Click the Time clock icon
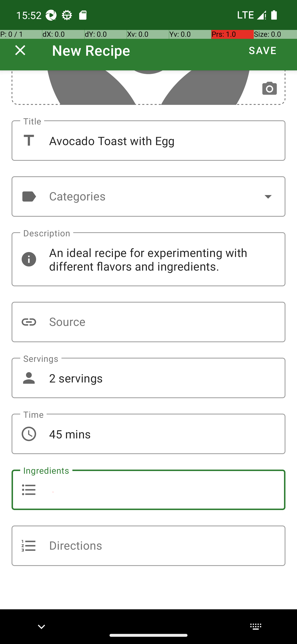Screen dimensions: 297x644 point(29,434)
